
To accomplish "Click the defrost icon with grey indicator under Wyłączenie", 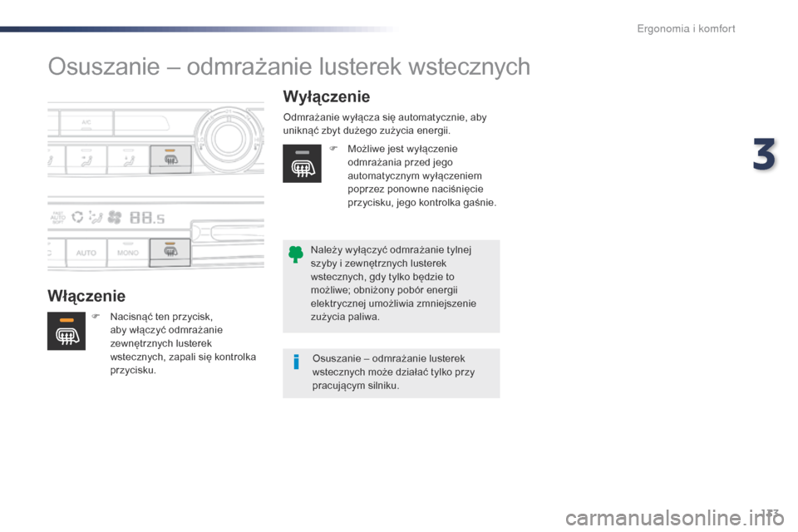I will click(302, 164).
